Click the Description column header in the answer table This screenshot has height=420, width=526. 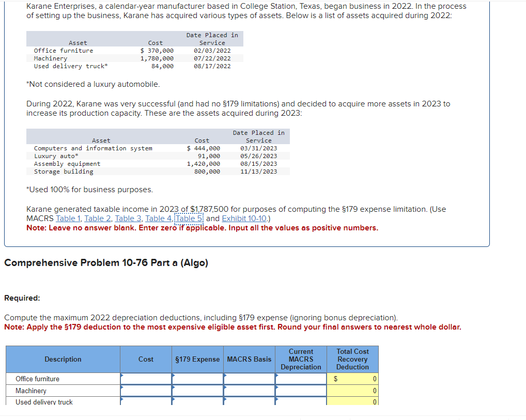coord(63,359)
